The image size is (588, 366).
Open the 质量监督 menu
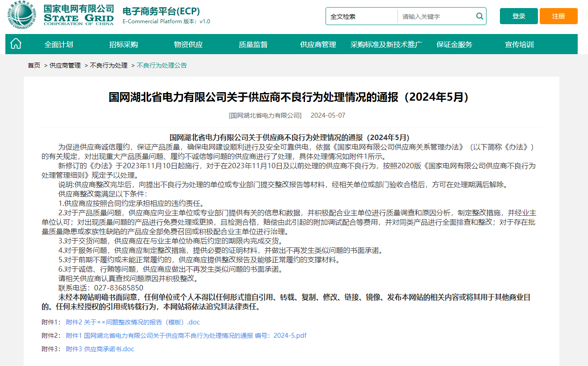[x=253, y=44]
